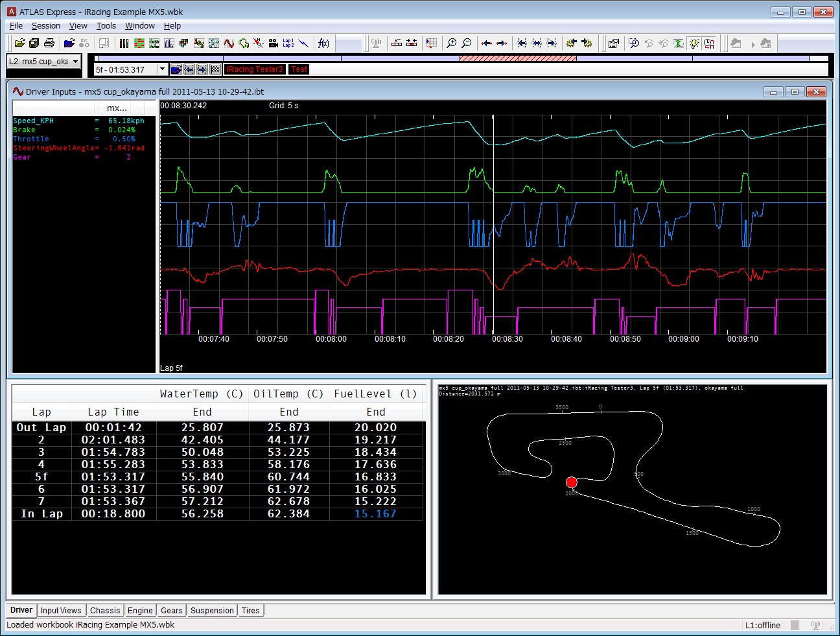The image size is (840, 636).
Task: Toggle the clock M toolbar button
Action: click(709, 43)
